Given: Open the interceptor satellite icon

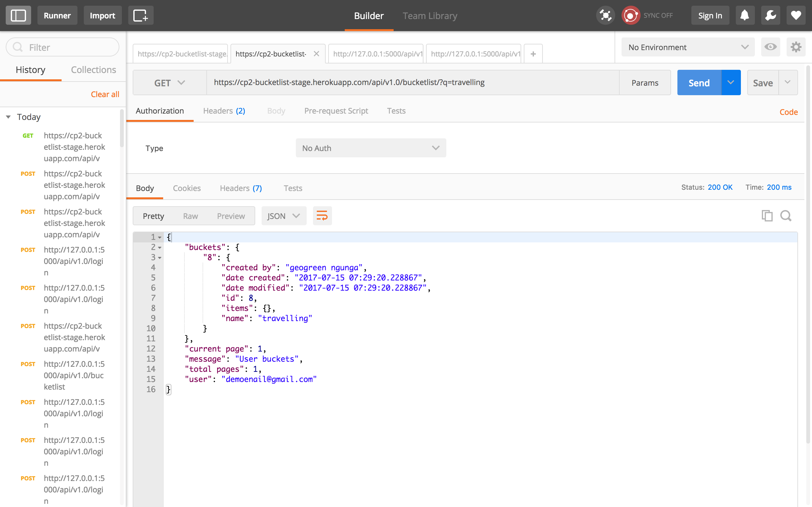Looking at the screenshot, I should tap(605, 16).
